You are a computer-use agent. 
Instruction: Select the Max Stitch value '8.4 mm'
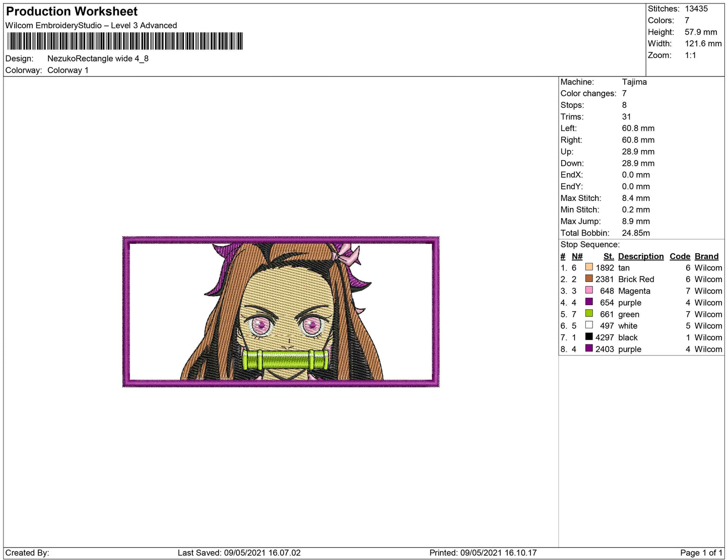click(x=636, y=198)
